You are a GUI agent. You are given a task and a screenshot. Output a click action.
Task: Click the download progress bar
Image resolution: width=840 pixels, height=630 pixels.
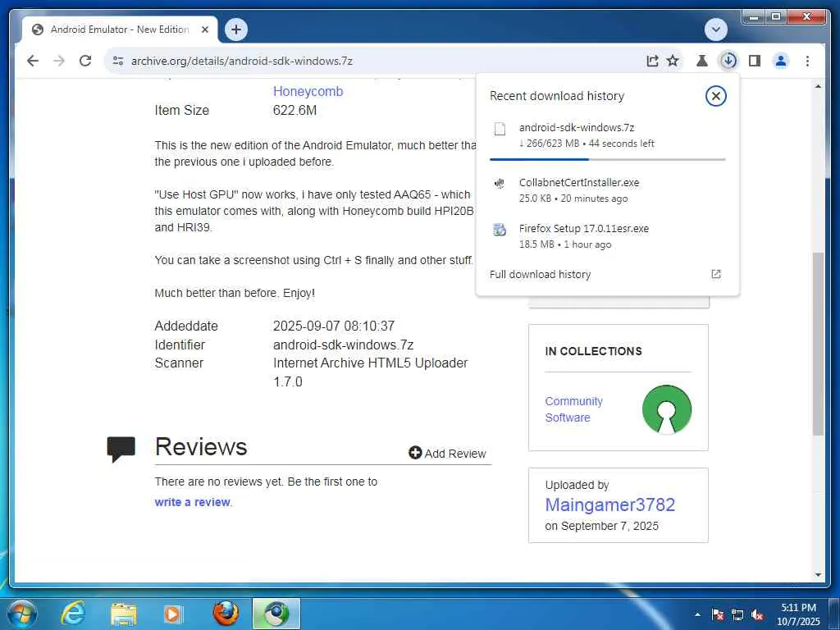pos(608,160)
